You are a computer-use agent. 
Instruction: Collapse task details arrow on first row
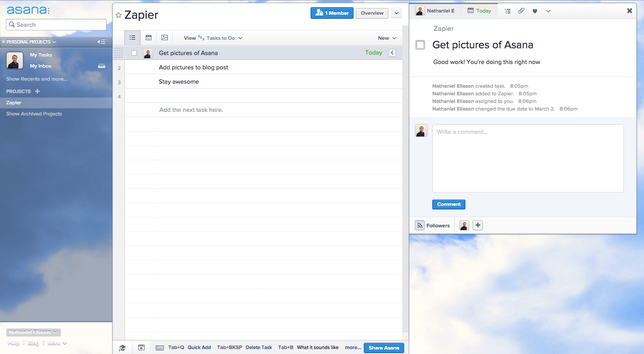click(392, 53)
